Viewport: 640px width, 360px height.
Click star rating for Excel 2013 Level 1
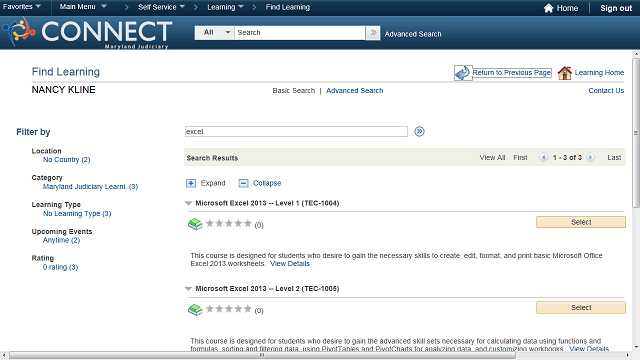(229, 223)
